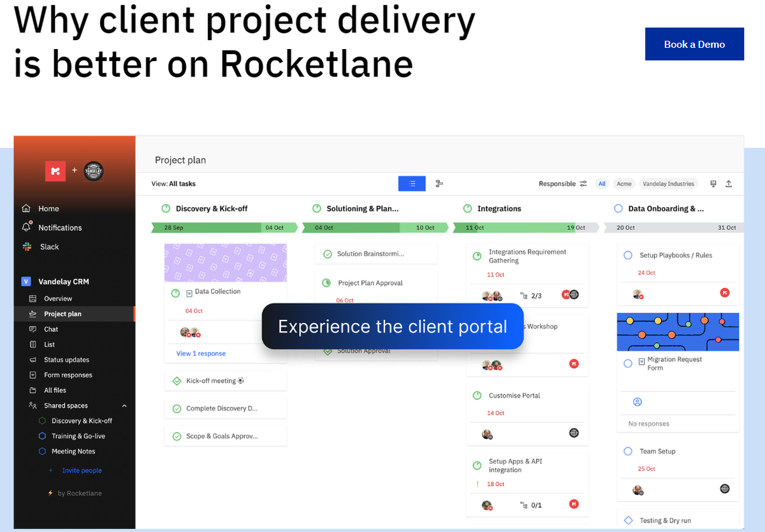Click the presentation mode icon in toolbar
This screenshot has height=532, width=765.
tap(713, 183)
